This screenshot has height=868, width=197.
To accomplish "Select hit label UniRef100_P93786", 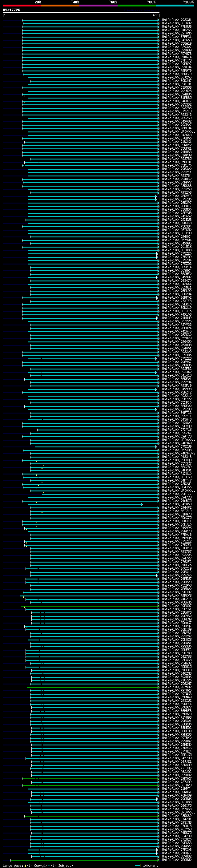I will pyautogui.click(x=176, y=108).
